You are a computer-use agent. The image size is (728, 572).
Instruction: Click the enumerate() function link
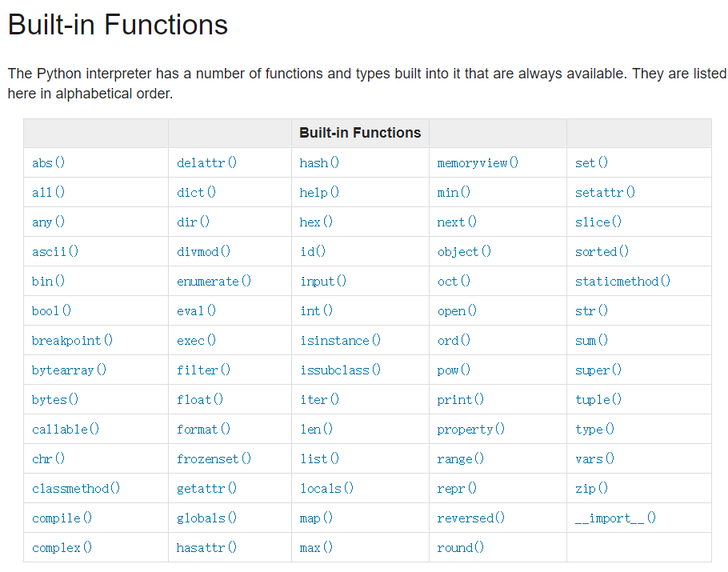pos(214,282)
